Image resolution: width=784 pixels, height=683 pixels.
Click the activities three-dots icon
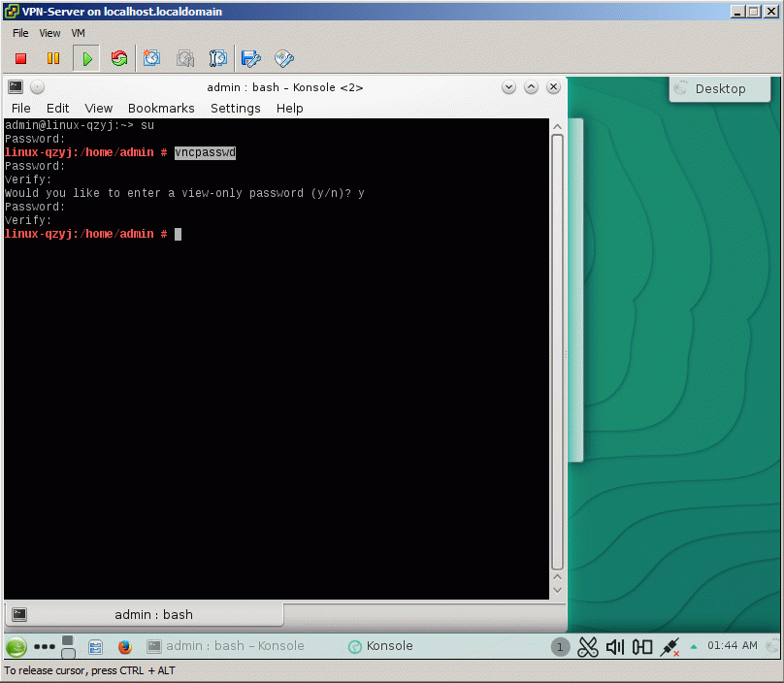(x=45, y=646)
